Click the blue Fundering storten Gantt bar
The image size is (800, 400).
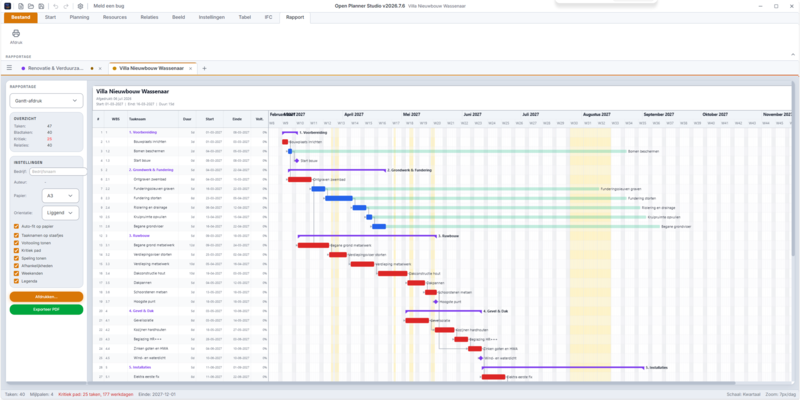point(339,198)
